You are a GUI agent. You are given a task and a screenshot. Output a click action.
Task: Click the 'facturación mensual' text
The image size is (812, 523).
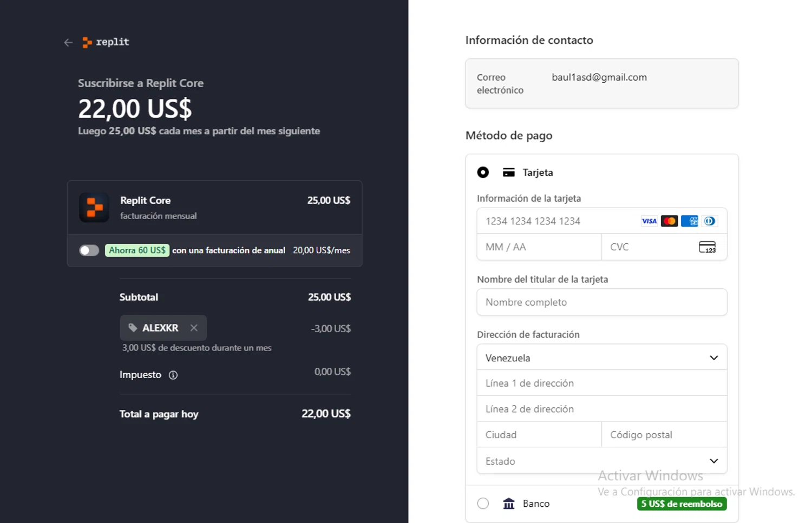click(159, 216)
